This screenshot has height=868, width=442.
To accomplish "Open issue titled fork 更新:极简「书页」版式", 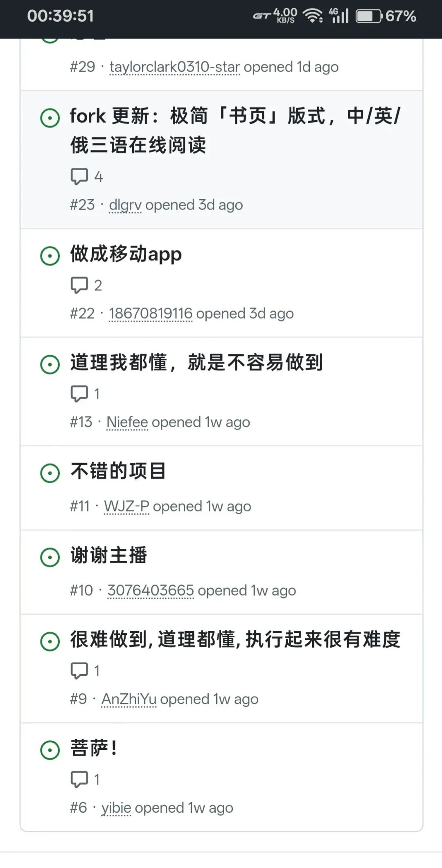I will [x=235, y=130].
